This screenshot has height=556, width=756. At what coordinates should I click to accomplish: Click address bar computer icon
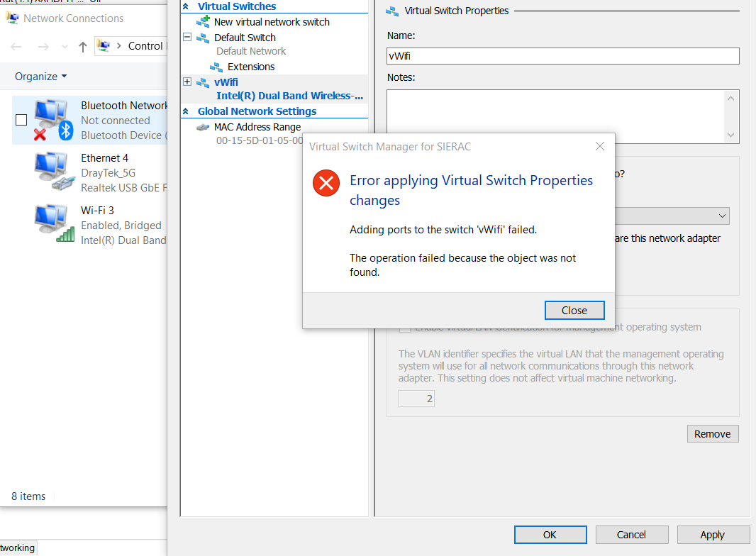tap(103, 46)
